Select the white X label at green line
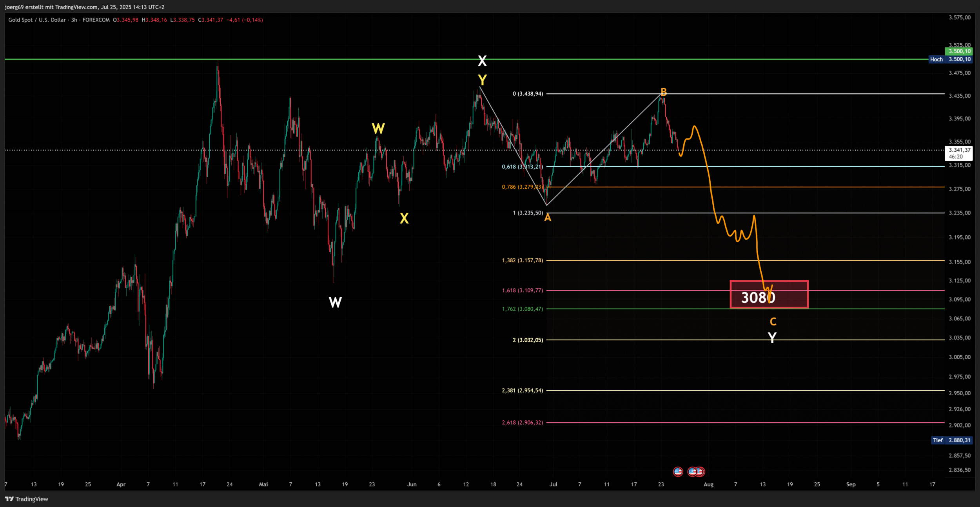Screen dimensions: 980x507 click(482, 61)
